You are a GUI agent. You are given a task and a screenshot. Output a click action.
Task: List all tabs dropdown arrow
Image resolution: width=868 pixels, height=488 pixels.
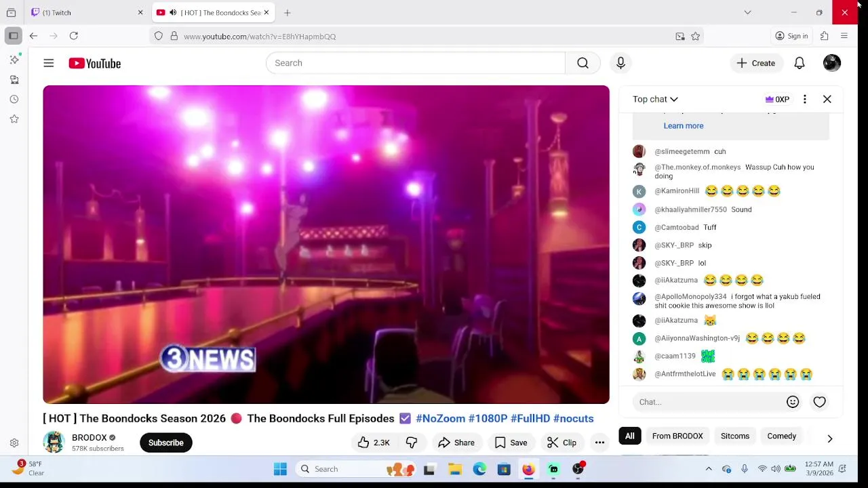[747, 12]
